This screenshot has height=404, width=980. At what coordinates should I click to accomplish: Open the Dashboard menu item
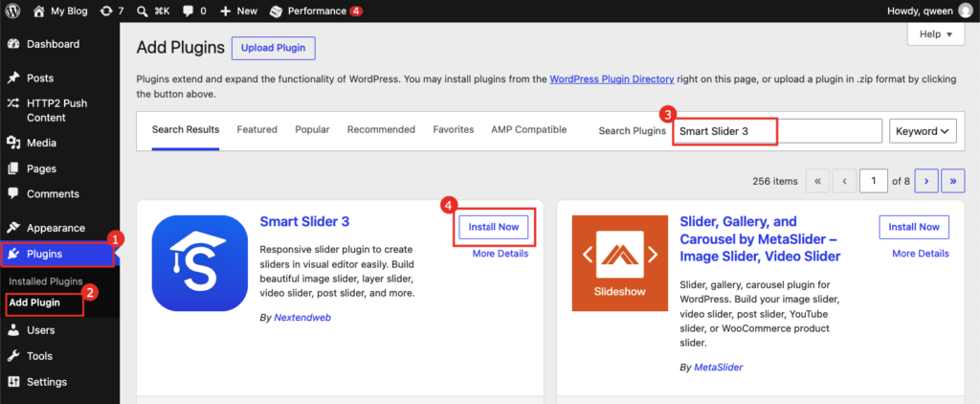[60, 44]
